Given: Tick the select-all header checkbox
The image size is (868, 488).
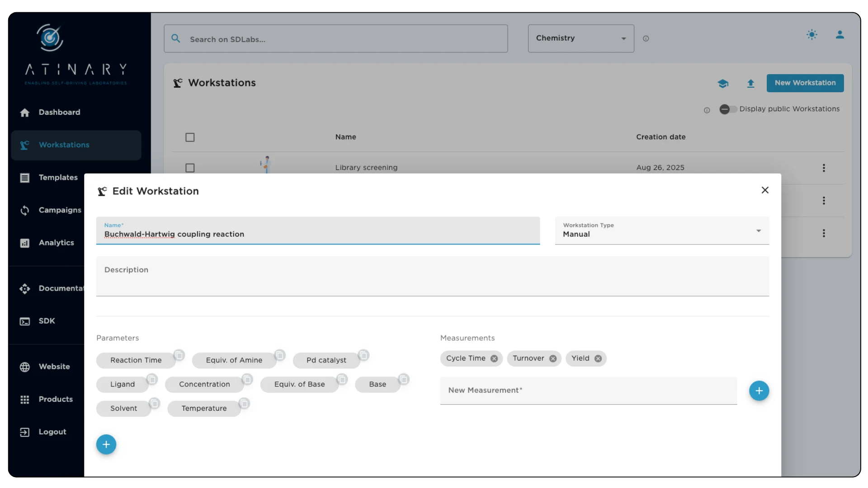Looking at the screenshot, I should (190, 137).
